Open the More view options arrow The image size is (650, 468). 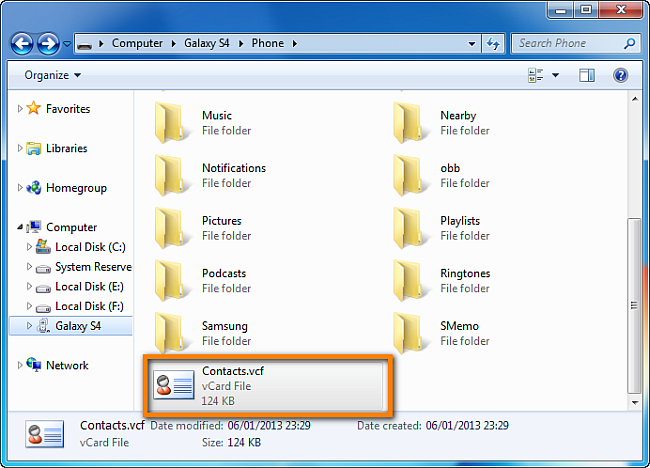pos(555,75)
